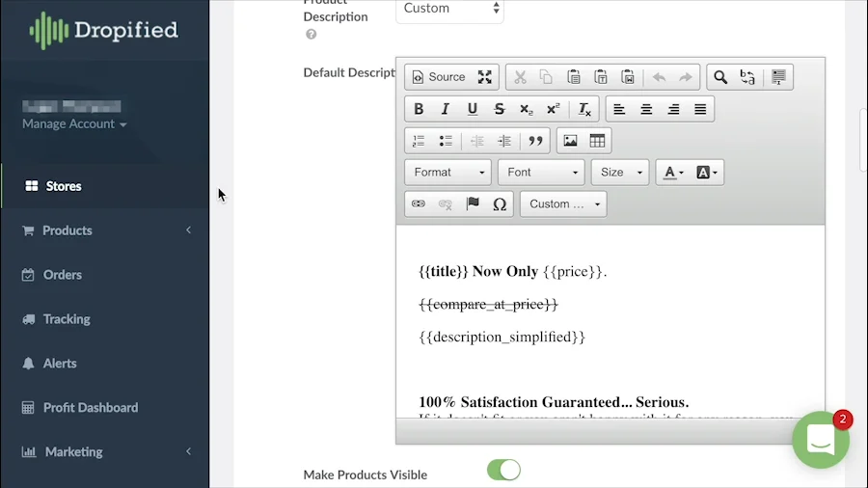Screen dimensions: 868x488
Task: Insert an anchor with the flag icon
Action: pos(473,203)
